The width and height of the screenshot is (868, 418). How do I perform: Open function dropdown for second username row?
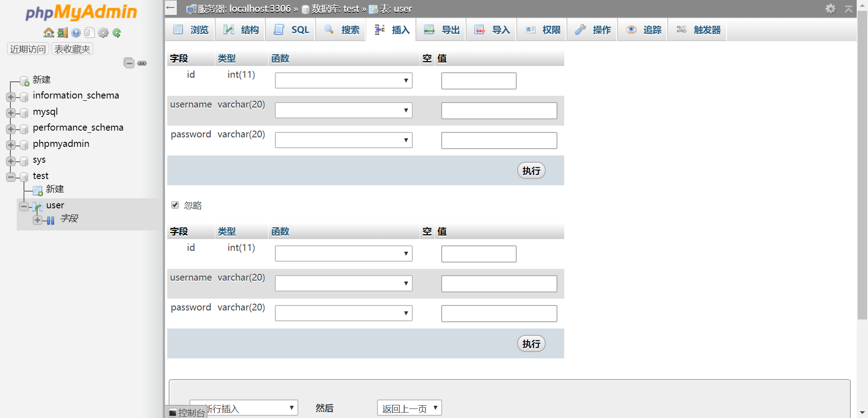[344, 283]
